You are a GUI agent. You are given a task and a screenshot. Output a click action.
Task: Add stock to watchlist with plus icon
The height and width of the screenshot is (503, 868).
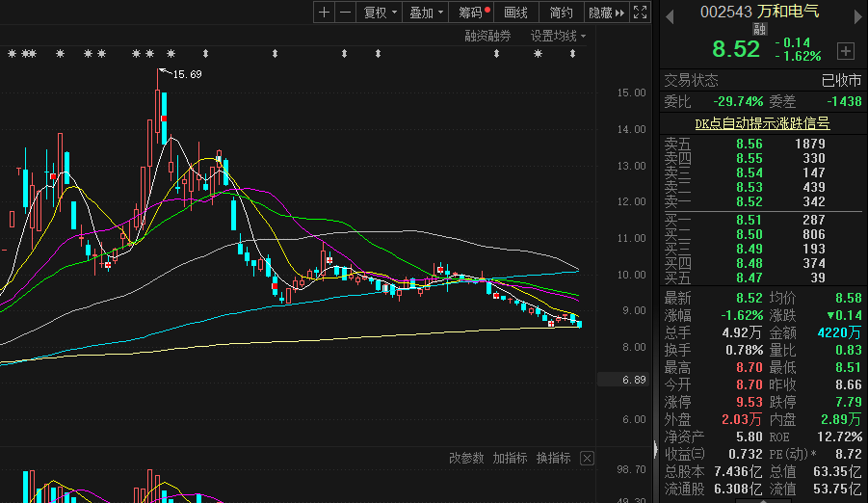845,50
